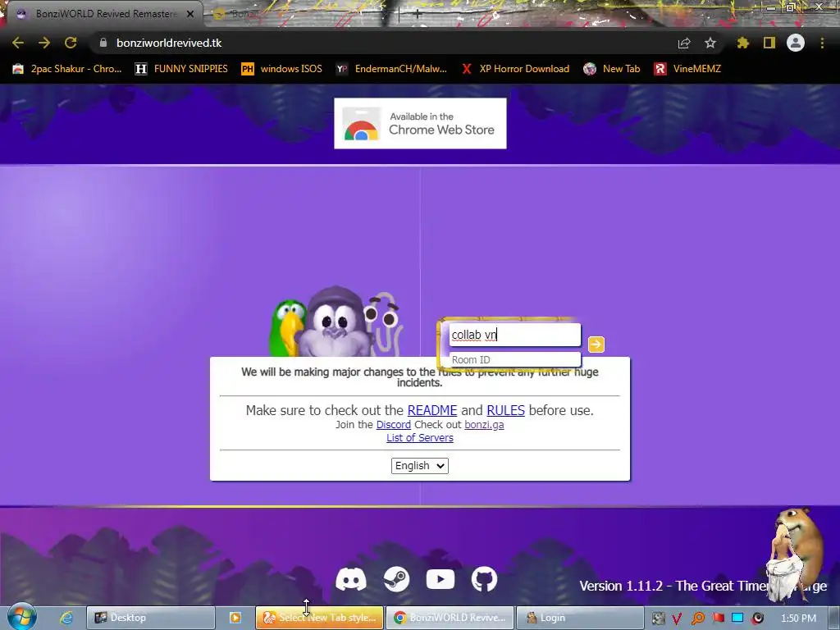Click the red V tray icon
Viewport: 840px width, 630px height.
click(677, 619)
